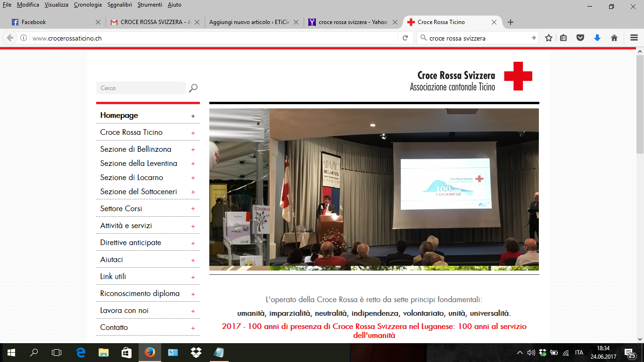
Task: Open the Link utili page
Action: point(113,277)
